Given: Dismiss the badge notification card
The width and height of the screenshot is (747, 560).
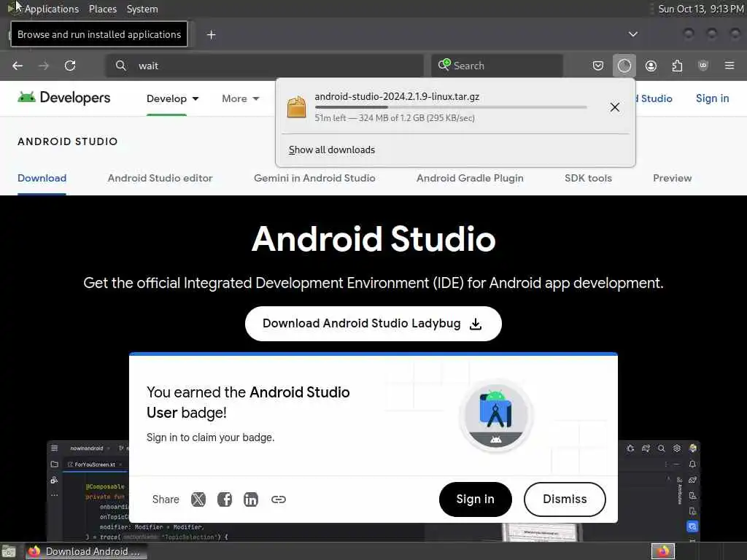Looking at the screenshot, I should click(x=565, y=499).
